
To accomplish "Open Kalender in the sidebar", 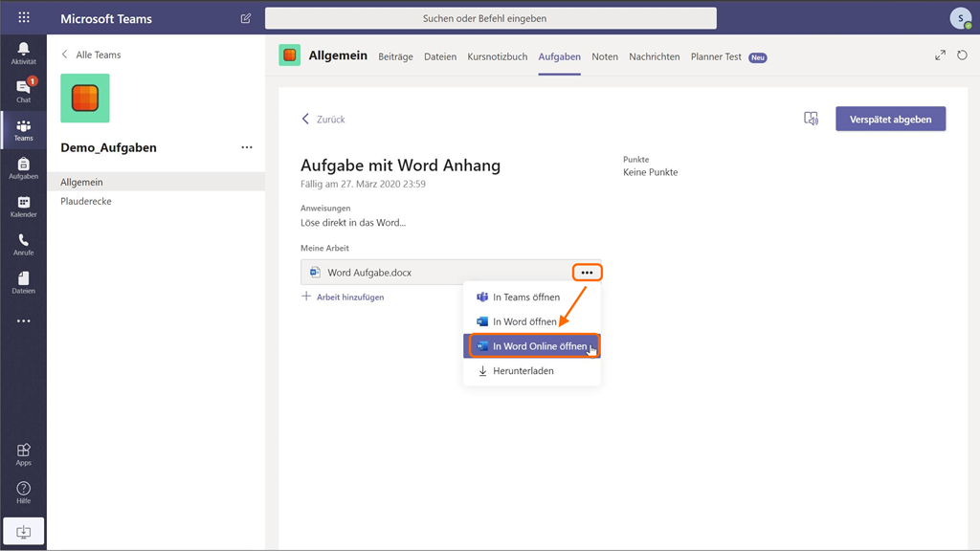I will 23,207.
